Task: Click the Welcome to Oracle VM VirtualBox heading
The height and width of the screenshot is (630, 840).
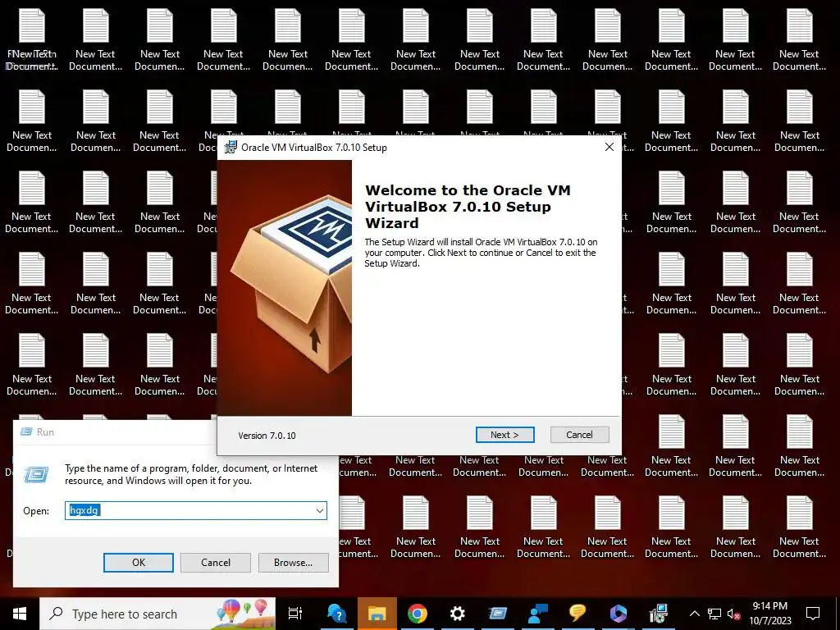Action: [x=468, y=206]
